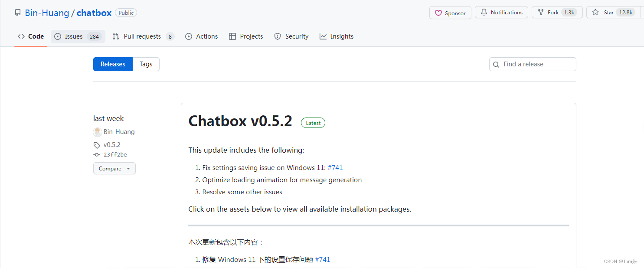This screenshot has width=644, height=268.
Task: Open the Insights tab
Action: click(337, 36)
